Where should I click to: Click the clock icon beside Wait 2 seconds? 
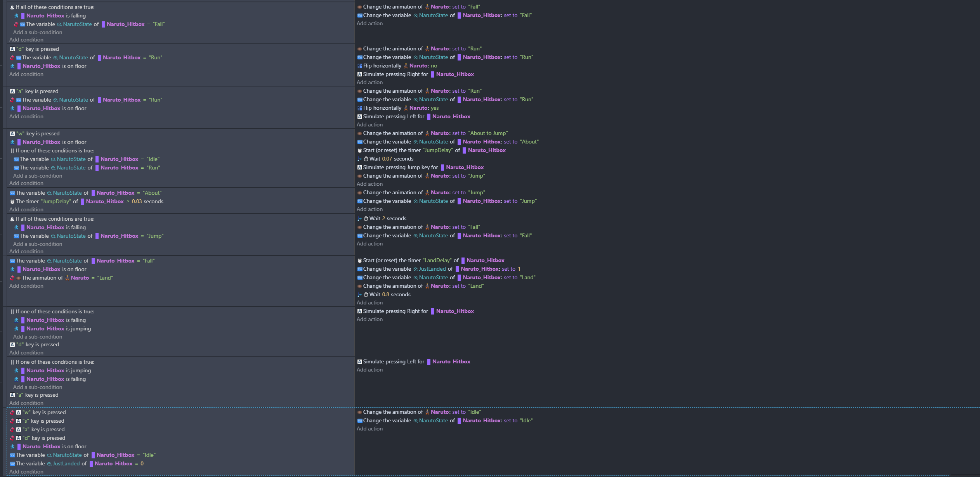(x=366, y=219)
